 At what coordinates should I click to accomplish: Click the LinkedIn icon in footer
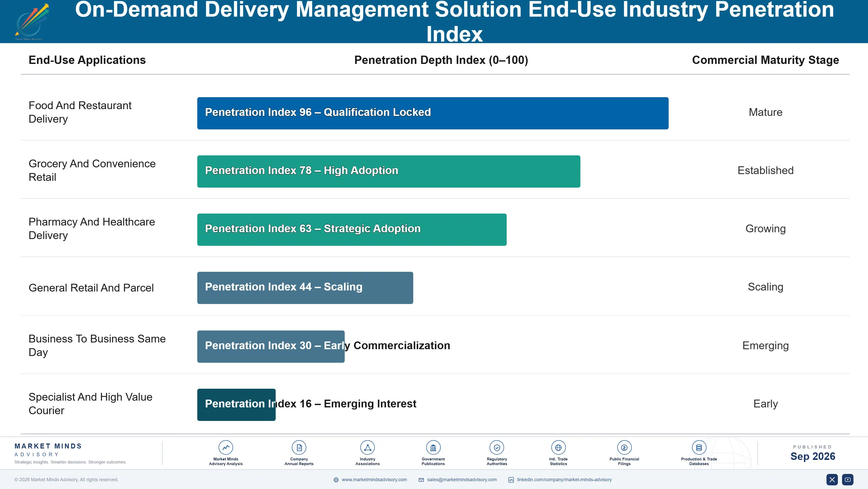(x=511, y=480)
